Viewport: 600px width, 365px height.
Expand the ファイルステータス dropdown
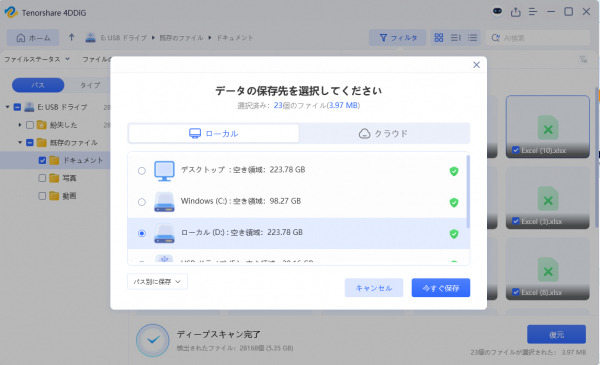(x=37, y=59)
